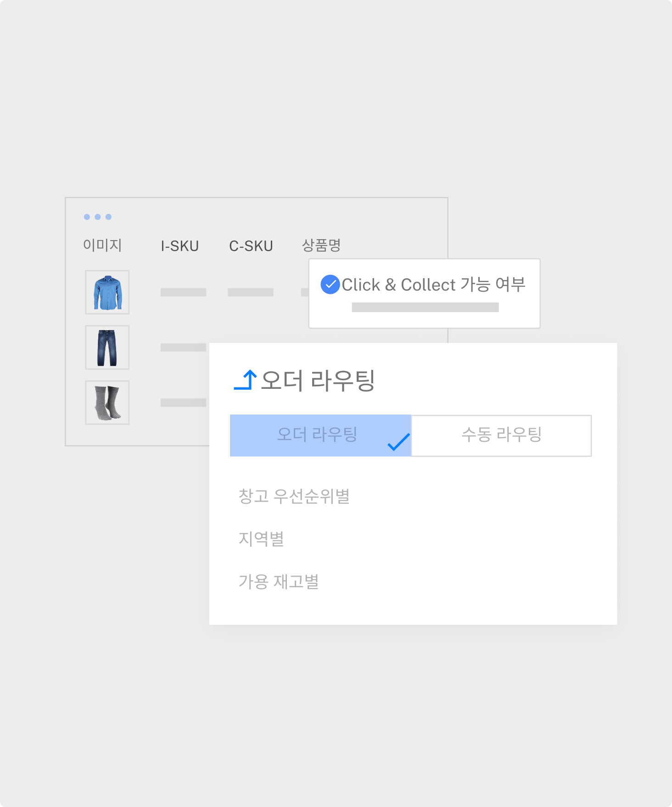This screenshot has width=672, height=807.
Task: Click the C-SKU value for the shirt row
Action: coord(251,292)
